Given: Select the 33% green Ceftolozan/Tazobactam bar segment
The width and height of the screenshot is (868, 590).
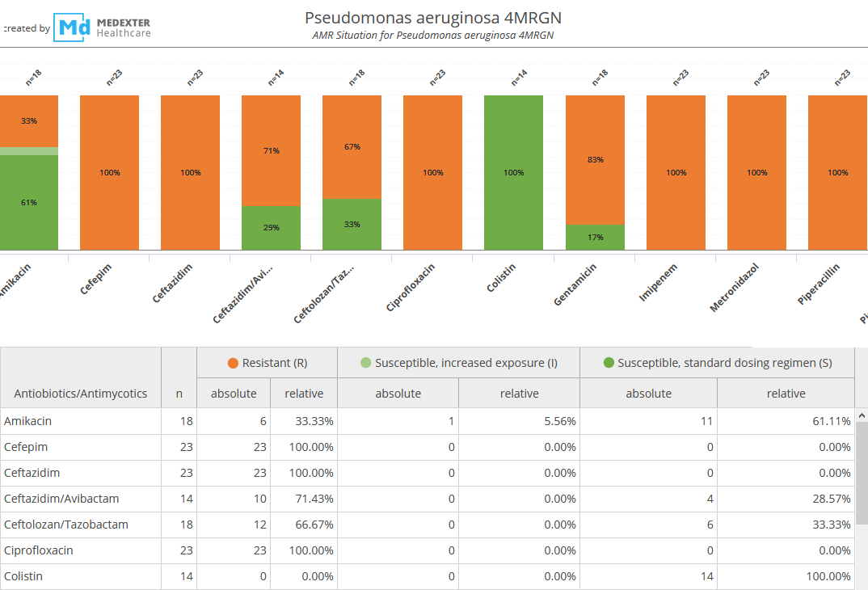Looking at the screenshot, I should point(352,224).
